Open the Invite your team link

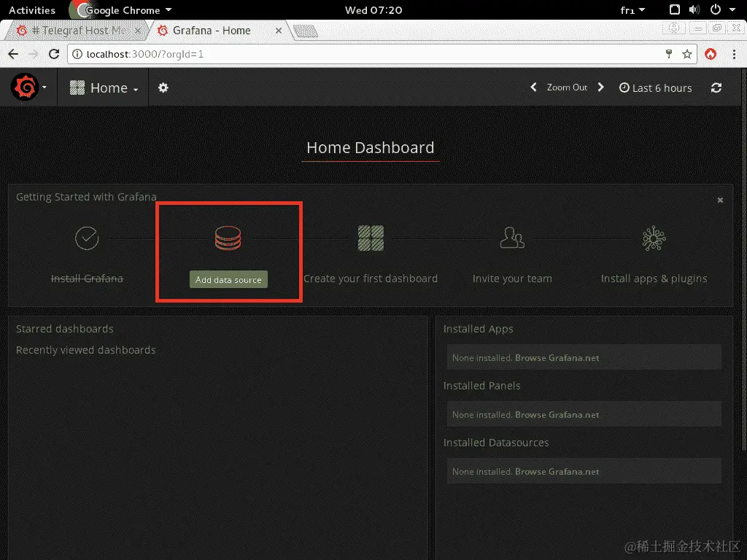(512, 279)
